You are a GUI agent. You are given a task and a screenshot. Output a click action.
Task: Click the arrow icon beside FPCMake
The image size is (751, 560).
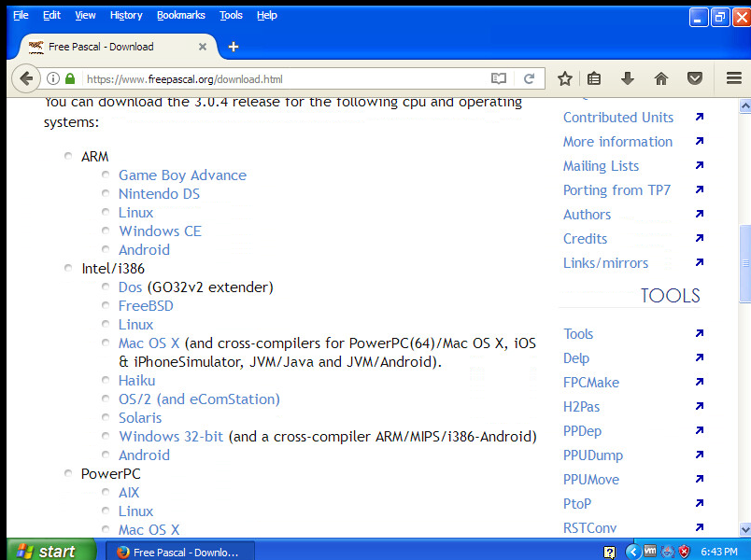[x=700, y=382]
